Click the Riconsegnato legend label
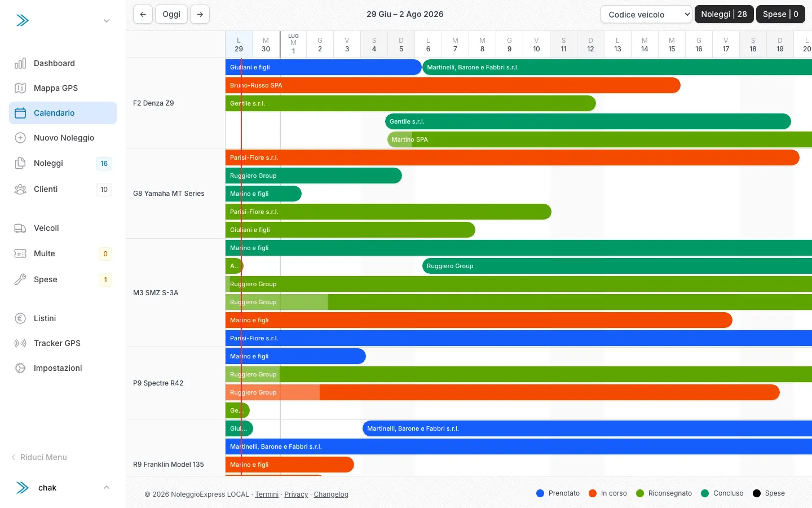The height and width of the screenshot is (508, 812). tap(670, 493)
